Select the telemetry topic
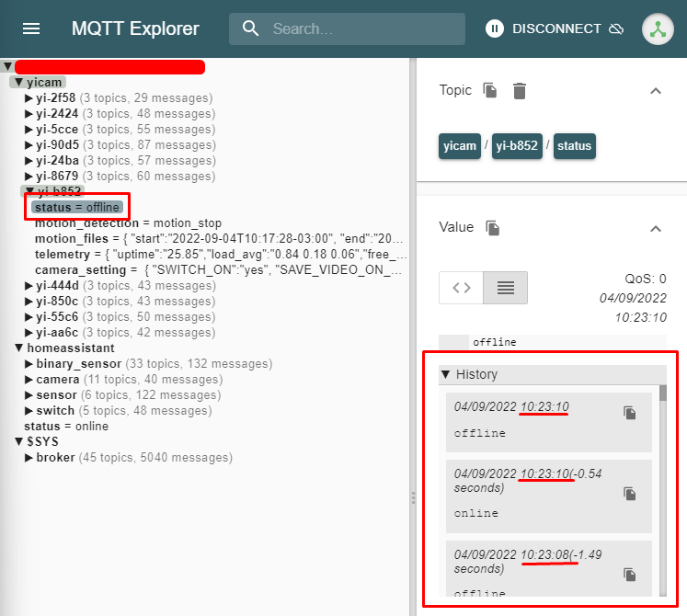This screenshot has height=616, width=687. (221, 255)
